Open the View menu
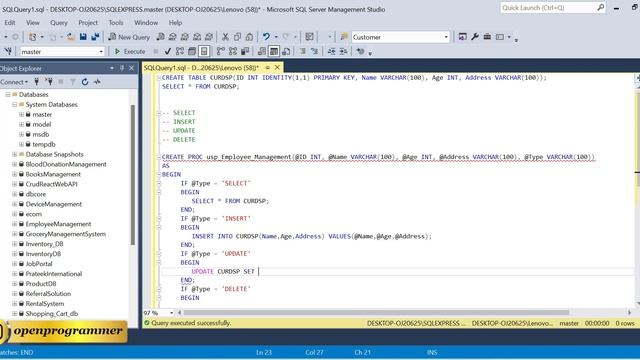 33,23
